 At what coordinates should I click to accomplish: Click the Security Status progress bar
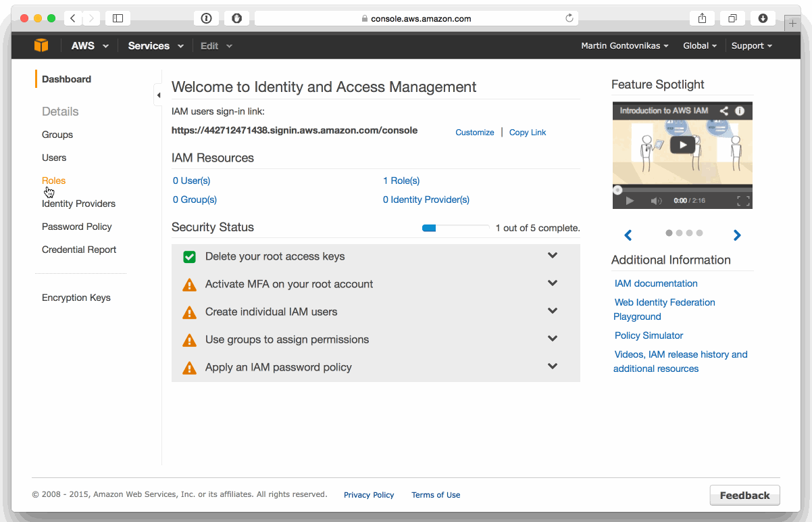tap(455, 228)
